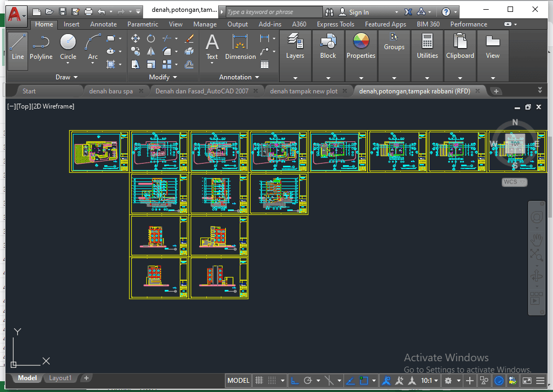Click the Mirror tool icon
The height and width of the screenshot is (392, 553).
point(151,51)
